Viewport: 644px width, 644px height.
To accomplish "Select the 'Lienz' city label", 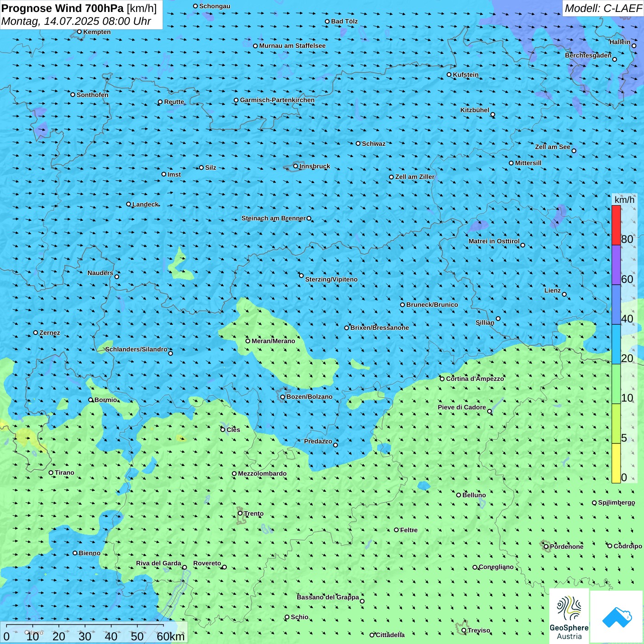I will tap(552, 290).
